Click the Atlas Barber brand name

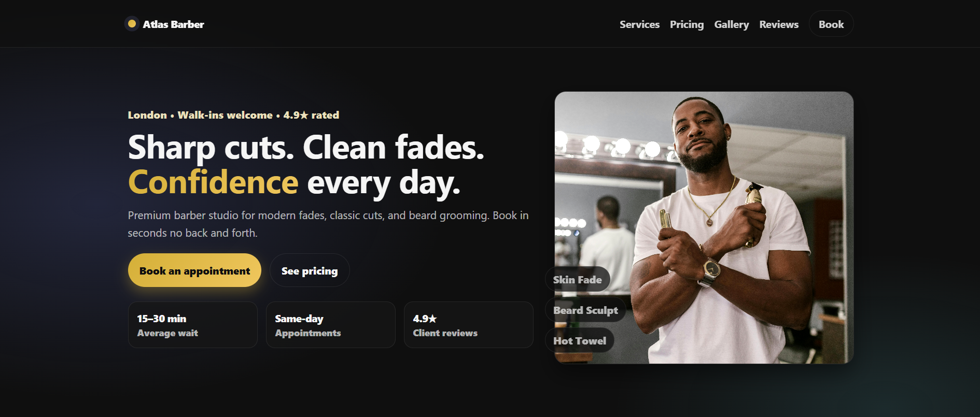[x=173, y=24]
